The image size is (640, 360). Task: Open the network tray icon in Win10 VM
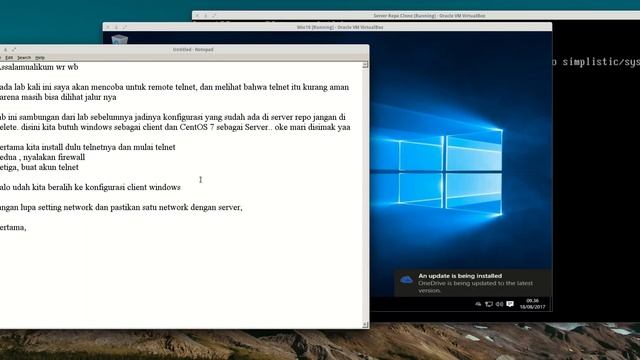489,304
